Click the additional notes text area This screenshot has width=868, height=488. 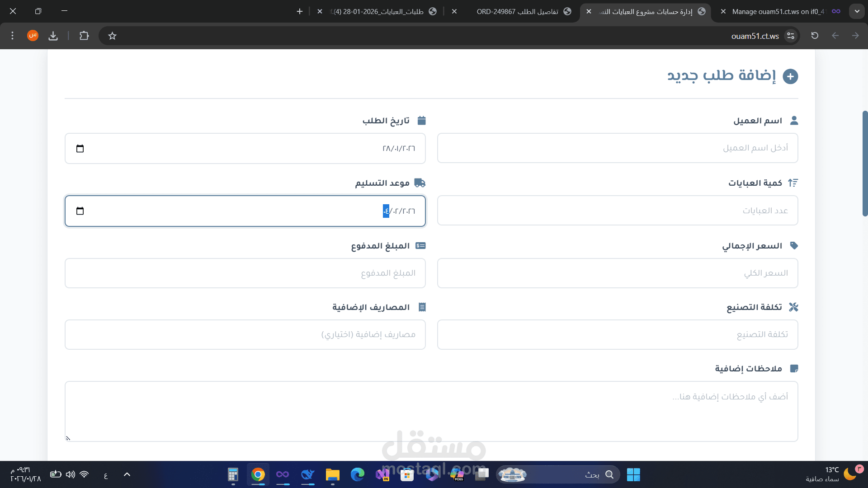(431, 411)
